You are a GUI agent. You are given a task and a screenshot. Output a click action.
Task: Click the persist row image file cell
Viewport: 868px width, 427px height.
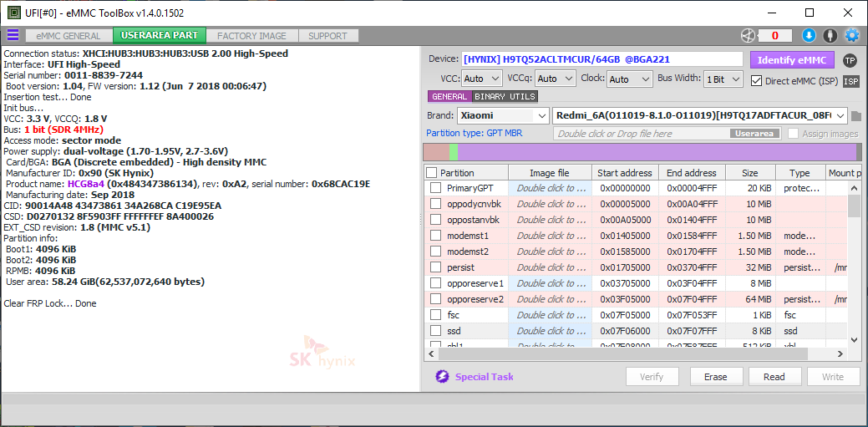pos(550,267)
